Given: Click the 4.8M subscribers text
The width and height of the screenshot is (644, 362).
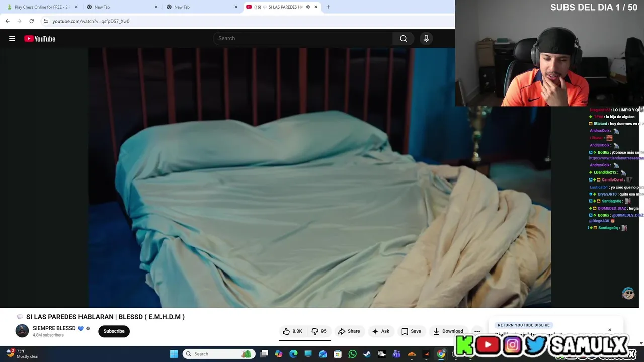Looking at the screenshot, I should (48, 335).
